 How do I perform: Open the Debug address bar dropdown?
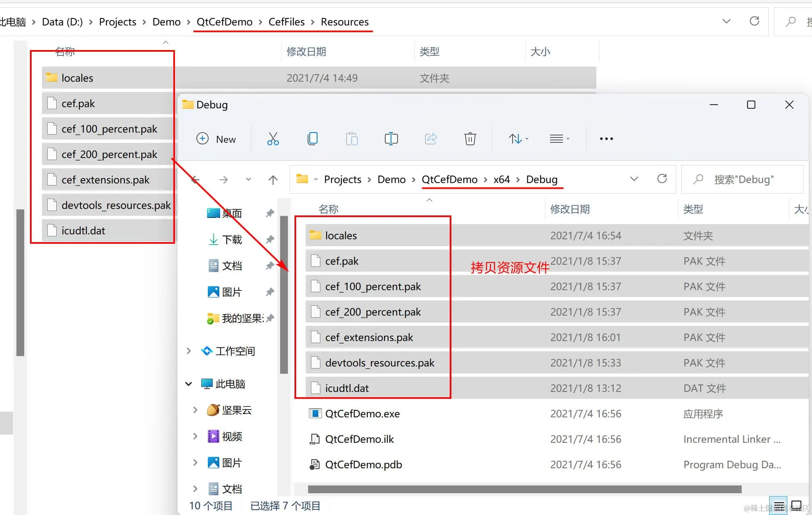[634, 179]
